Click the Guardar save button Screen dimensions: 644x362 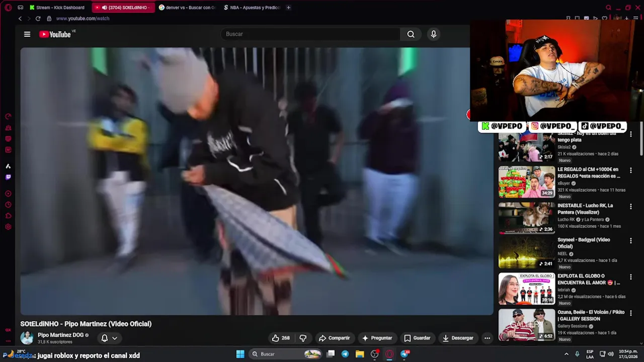tap(417, 338)
